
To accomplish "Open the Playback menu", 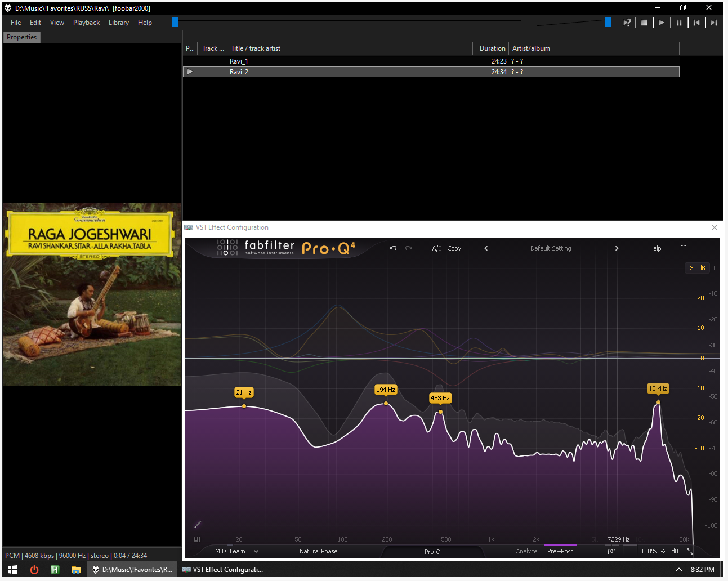I will click(86, 23).
